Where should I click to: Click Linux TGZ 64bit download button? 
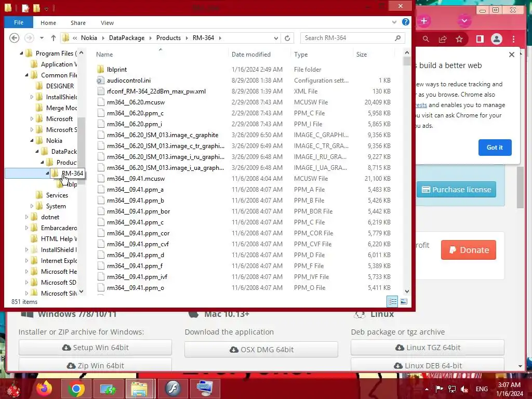click(428, 348)
